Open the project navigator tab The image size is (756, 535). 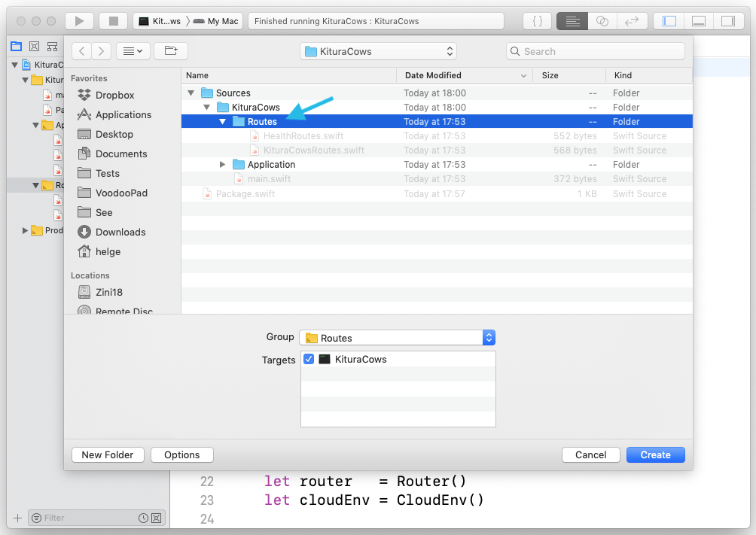pyautogui.click(x=17, y=46)
